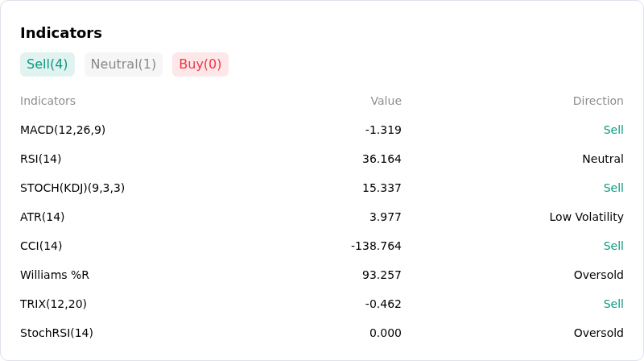Open the Williams %R indicator row
644x361 pixels.
tap(321, 275)
